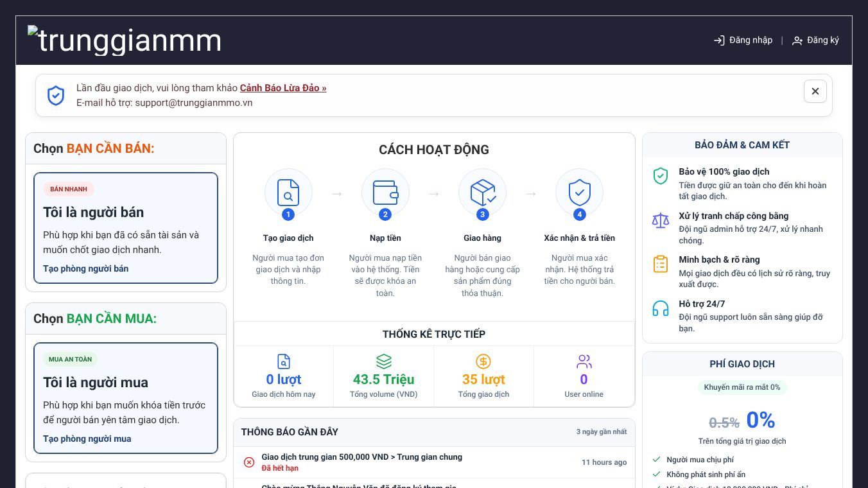
Task: Click the Hỗ trợ 24/7 headphones icon
Action: [661, 308]
